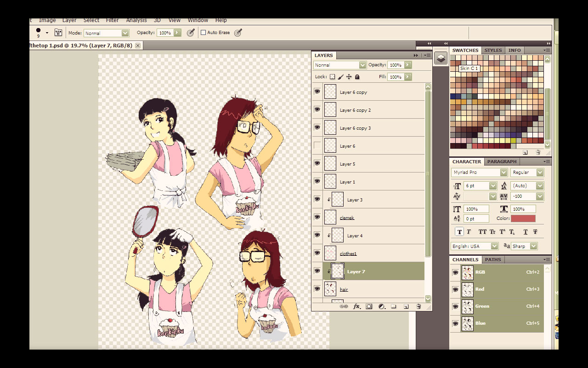Open layer blend mode Normal dropdown

339,65
